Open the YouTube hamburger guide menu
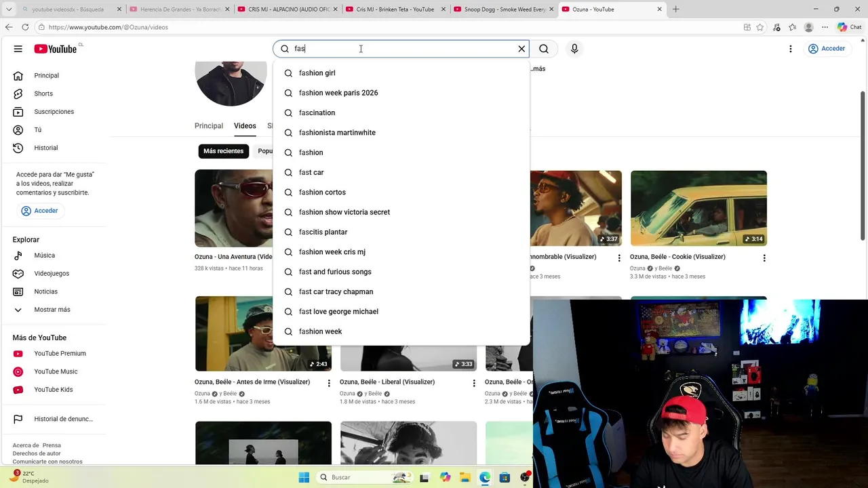This screenshot has width=868, height=488. click(18, 49)
